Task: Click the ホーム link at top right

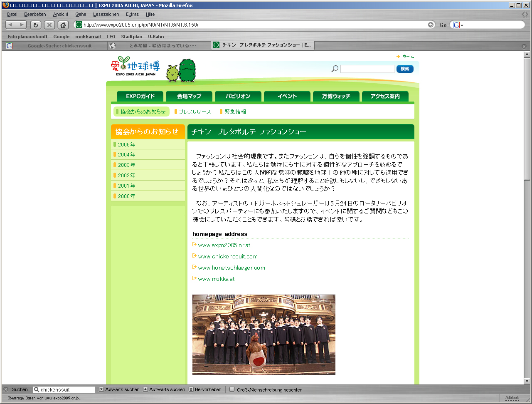Action: tap(408, 57)
